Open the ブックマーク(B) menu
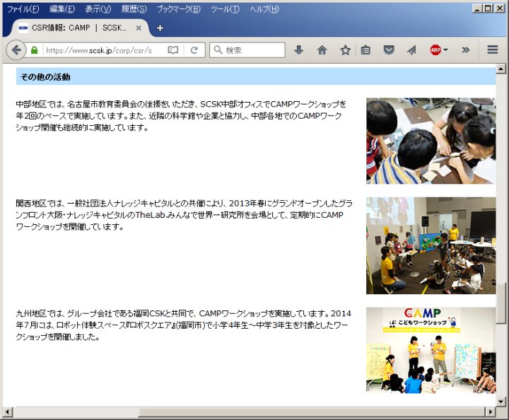Image resolution: width=509 pixels, height=420 pixels. pyautogui.click(x=178, y=9)
